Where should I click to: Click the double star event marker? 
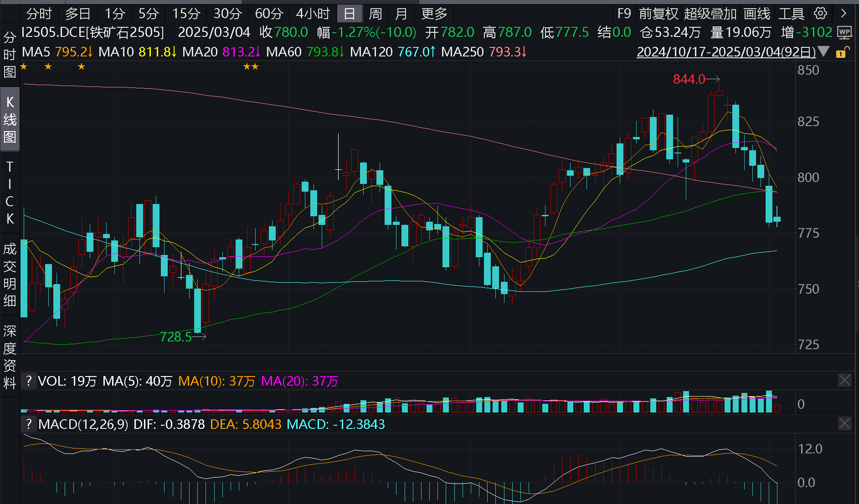251,67
